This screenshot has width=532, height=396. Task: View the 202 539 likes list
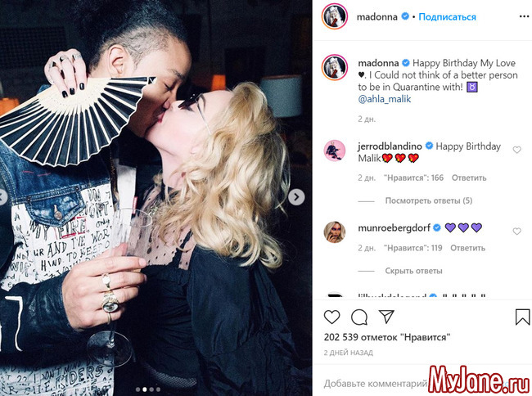pos(387,337)
